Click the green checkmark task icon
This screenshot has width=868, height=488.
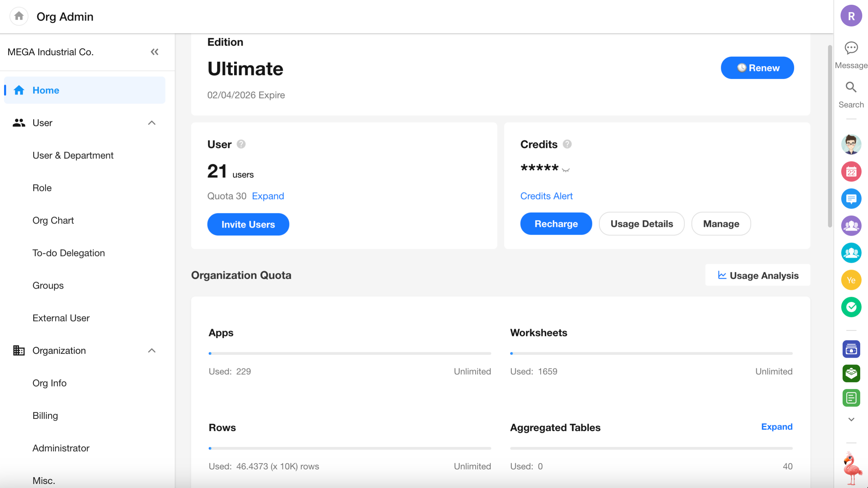(x=851, y=307)
